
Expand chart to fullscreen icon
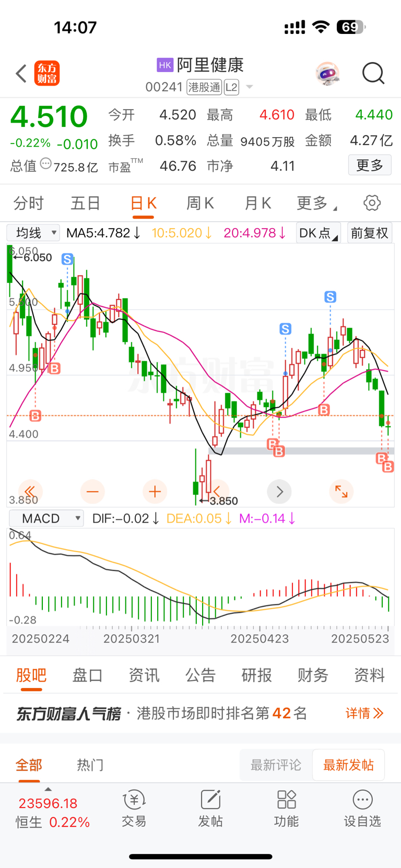(341, 492)
